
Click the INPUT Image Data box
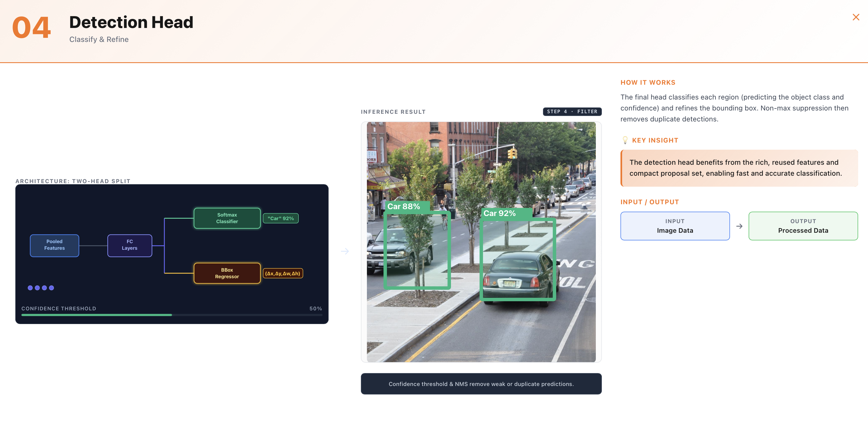[x=675, y=226]
